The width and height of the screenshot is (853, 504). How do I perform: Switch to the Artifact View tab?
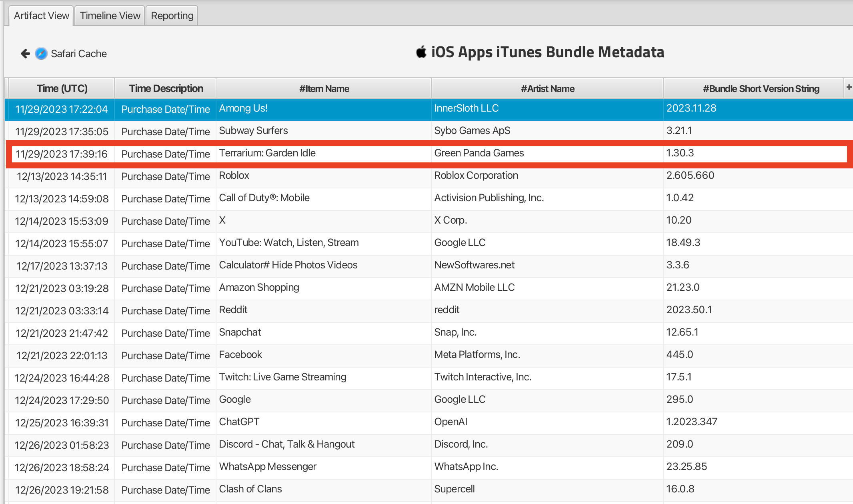click(41, 16)
